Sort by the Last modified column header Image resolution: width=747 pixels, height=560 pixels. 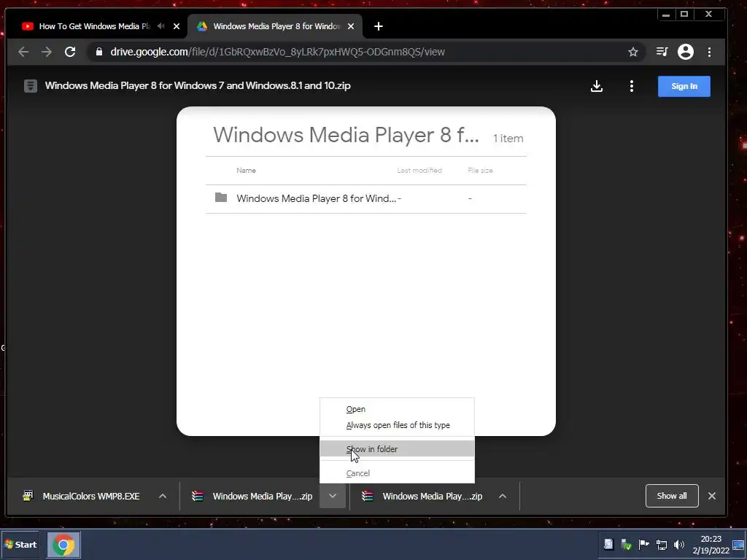point(419,171)
